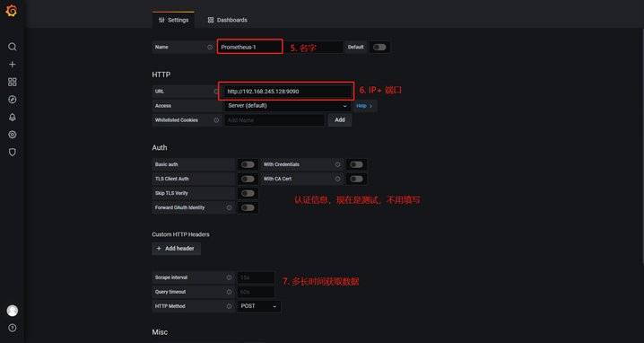644x343 pixels.
Task: Click info icon beside Scrape interval
Action: 230,277
